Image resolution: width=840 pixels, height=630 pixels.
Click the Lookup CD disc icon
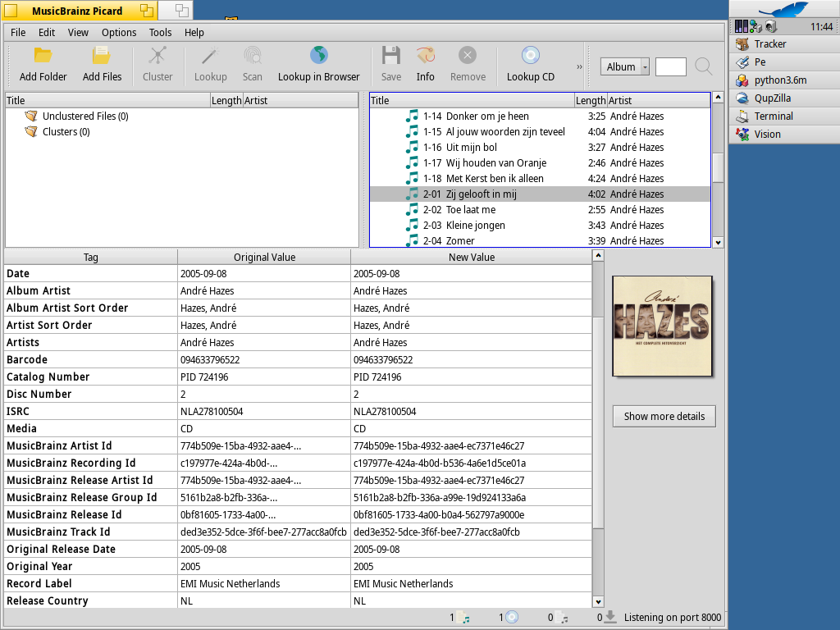[x=531, y=55]
